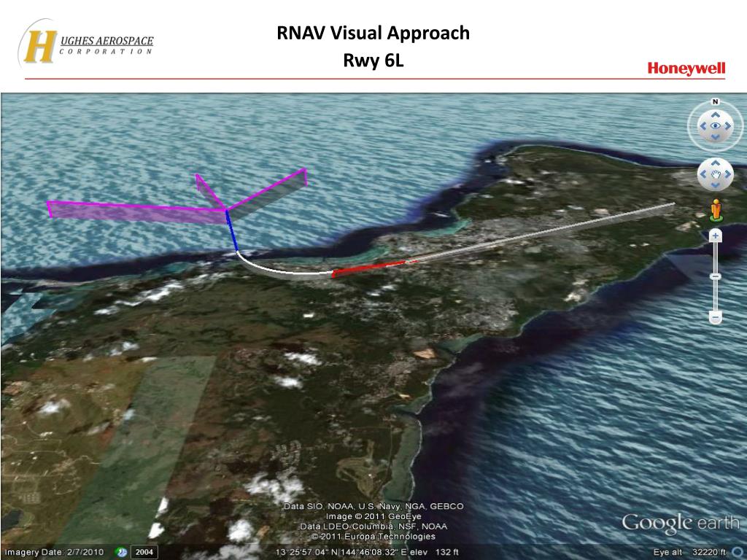Pan map up with move joystick arrow
747x560 pixels.
click(715, 163)
